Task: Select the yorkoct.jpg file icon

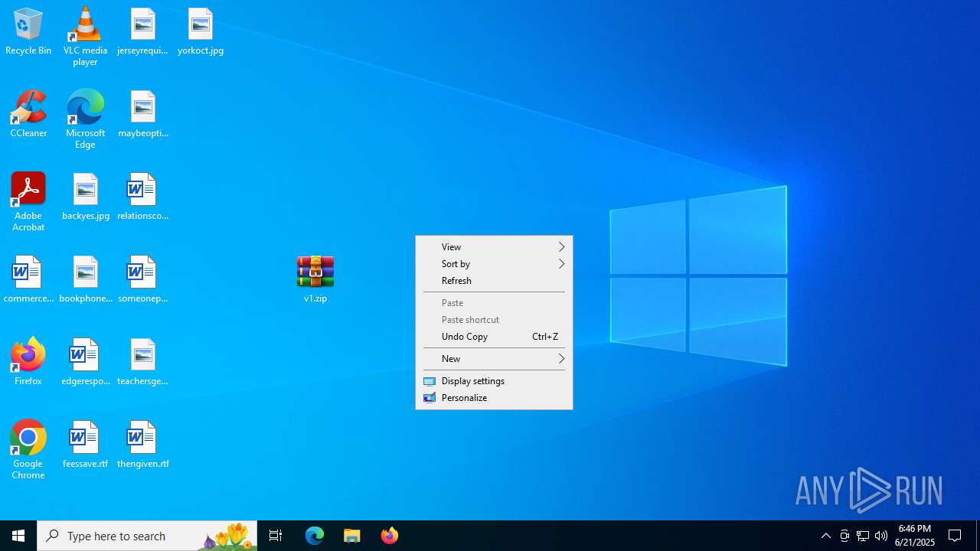Action: coord(201,31)
